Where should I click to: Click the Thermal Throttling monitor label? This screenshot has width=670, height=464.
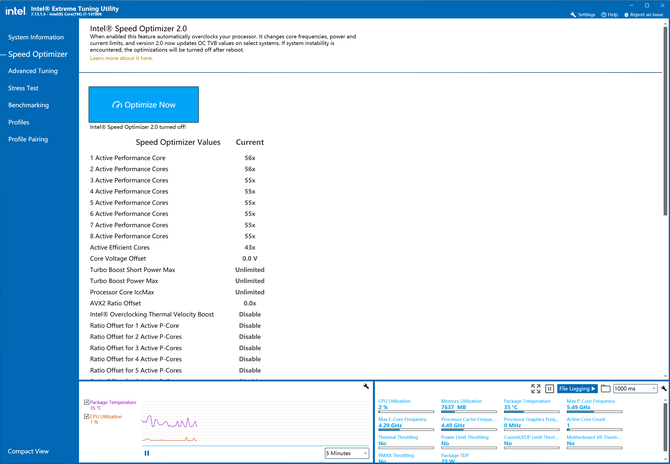(398, 437)
